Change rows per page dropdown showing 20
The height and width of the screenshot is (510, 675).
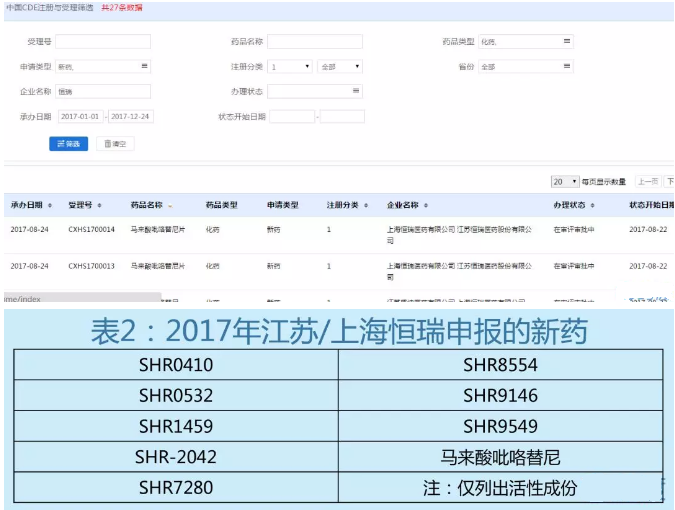564,182
